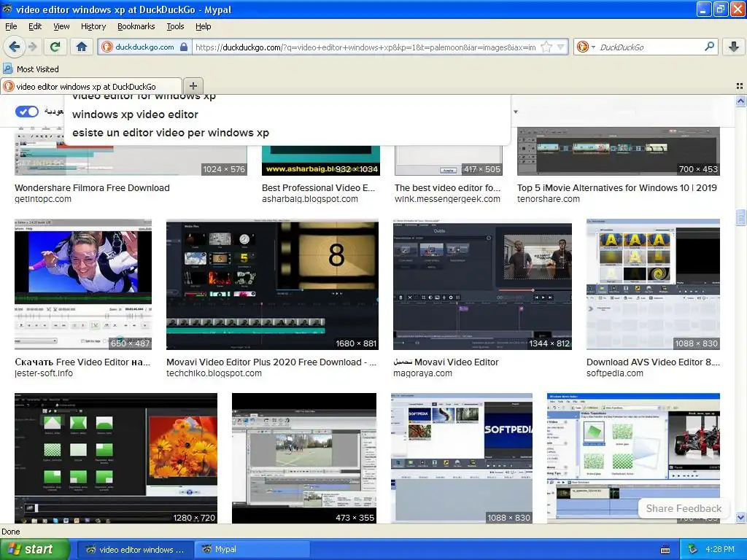This screenshot has height=560, width=747.
Task: Click the magoraya.com source text
Action: point(422,373)
